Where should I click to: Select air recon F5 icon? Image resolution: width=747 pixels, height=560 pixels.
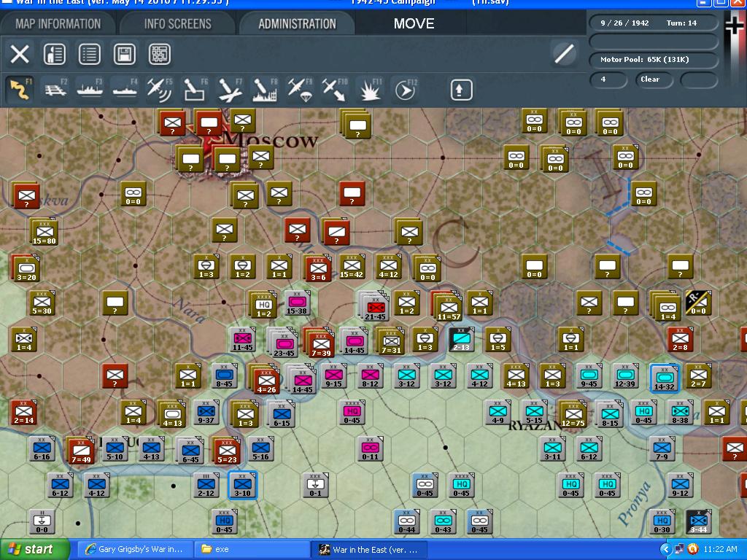click(160, 90)
